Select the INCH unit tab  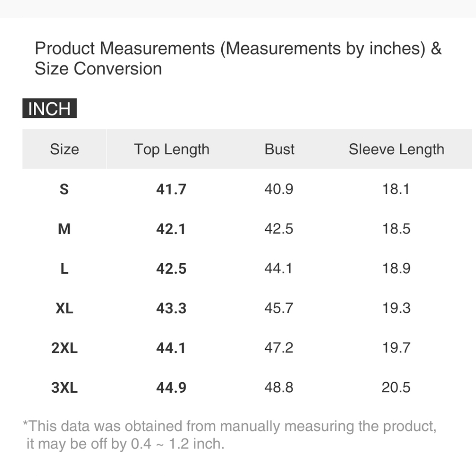click(50, 109)
